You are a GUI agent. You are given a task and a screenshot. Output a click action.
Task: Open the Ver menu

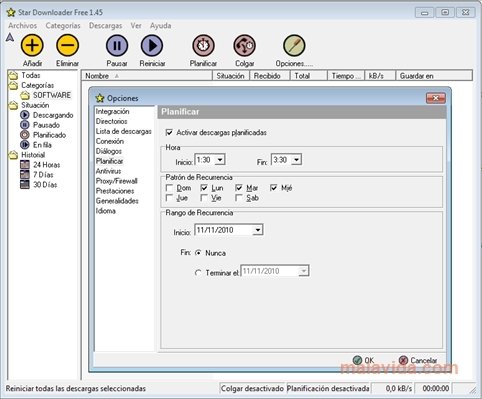[x=136, y=26]
